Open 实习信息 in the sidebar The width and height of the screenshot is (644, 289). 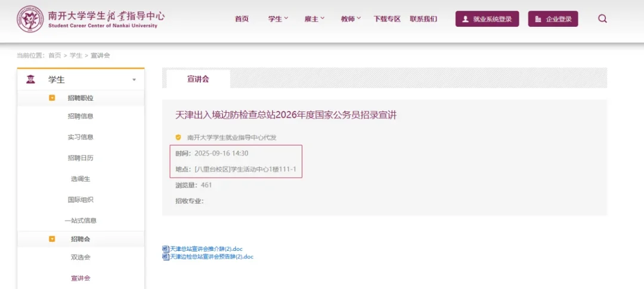click(80, 137)
